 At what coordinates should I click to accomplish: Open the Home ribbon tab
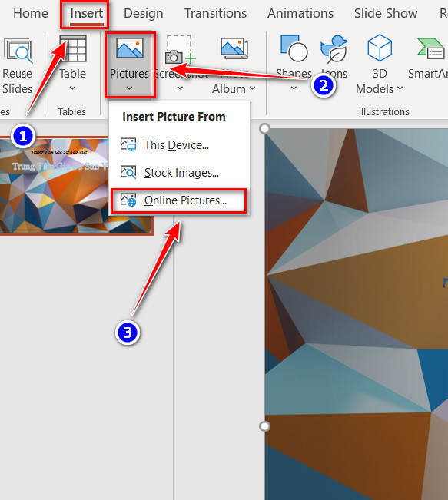pos(31,13)
